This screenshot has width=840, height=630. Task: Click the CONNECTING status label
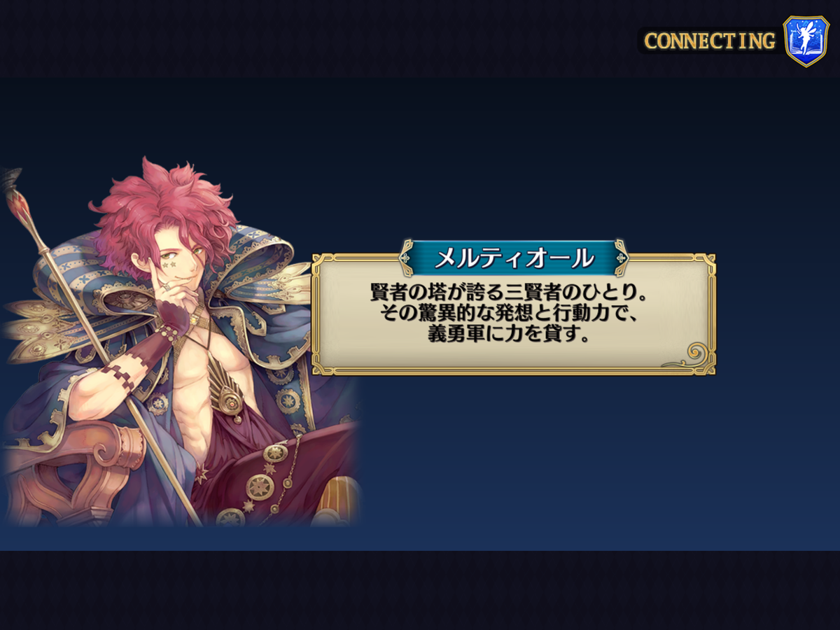point(710,41)
